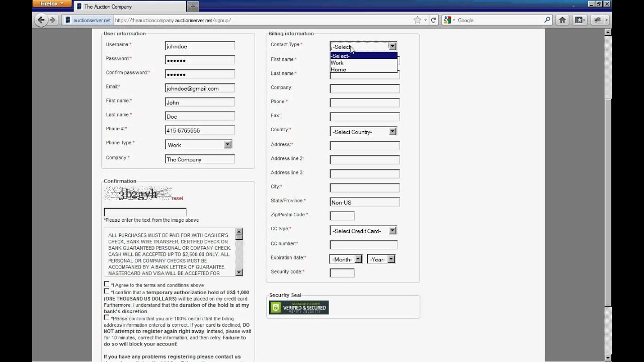
Task: Click the user First name field containing John
Action: click(x=200, y=102)
